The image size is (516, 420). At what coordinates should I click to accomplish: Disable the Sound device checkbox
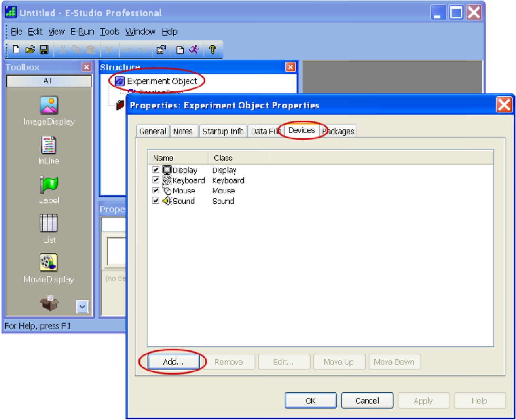[156, 201]
